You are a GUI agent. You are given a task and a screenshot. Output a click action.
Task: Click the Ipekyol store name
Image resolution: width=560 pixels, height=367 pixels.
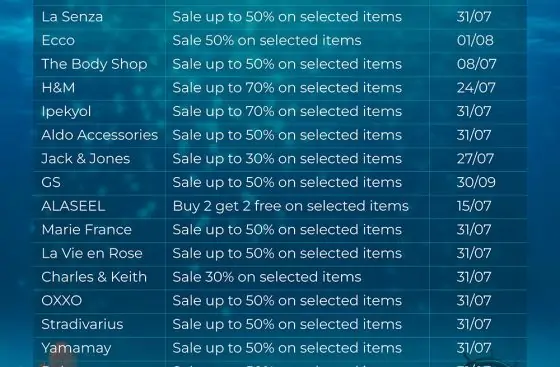coord(66,112)
